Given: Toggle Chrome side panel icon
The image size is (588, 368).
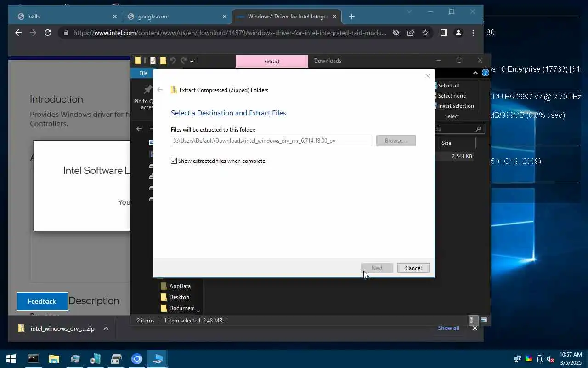Looking at the screenshot, I should (443, 33).
